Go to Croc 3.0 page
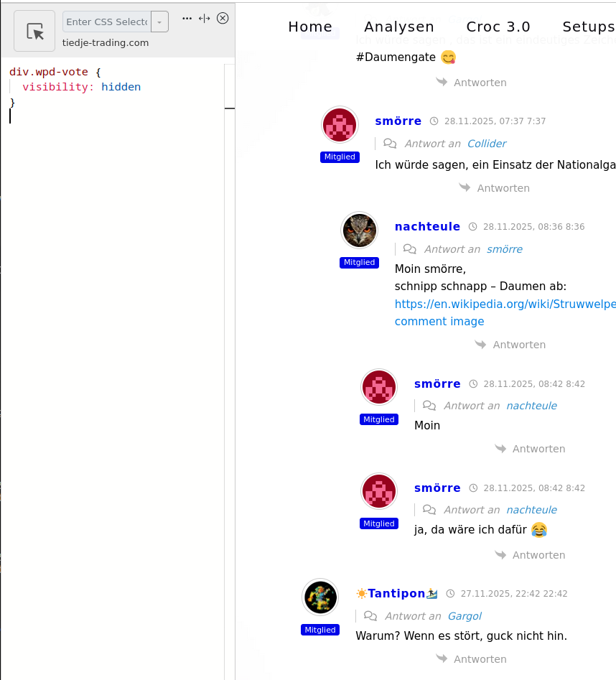The image size is (616, 680). click(x=498, y=27)
